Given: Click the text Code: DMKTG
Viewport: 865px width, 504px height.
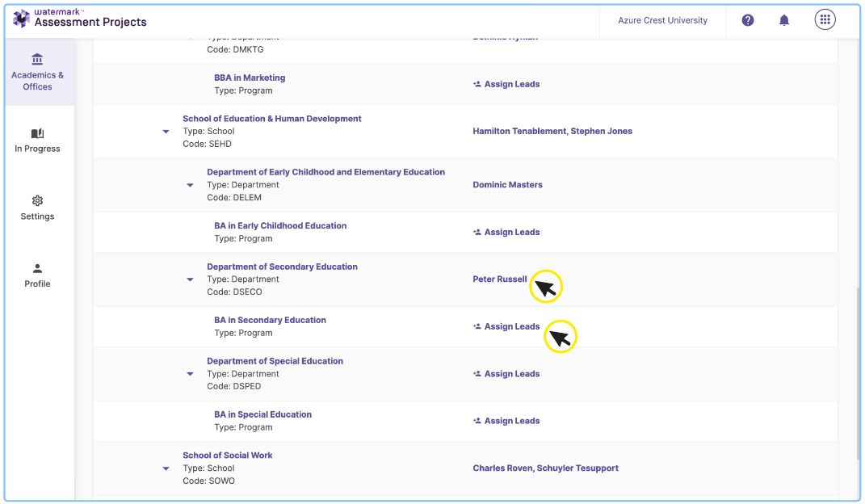Looking at the screenshot, I should coord(235,49).
